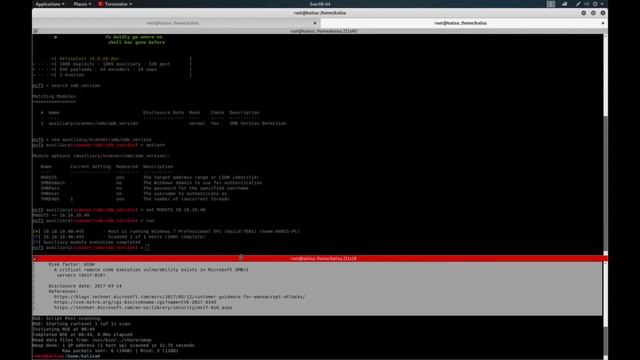Screen dimensions: 640x360
Task: Open the cve.mitre.org CVE-2017-0143 link
Action: [x=135, y=302]
